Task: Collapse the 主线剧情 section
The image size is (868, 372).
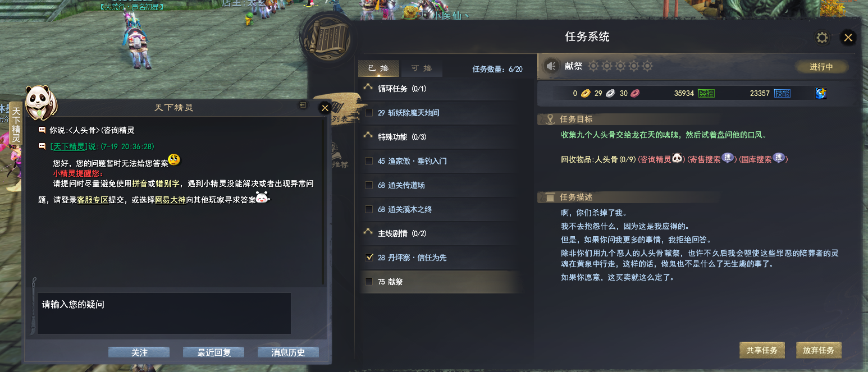Action: click(368, 233)
